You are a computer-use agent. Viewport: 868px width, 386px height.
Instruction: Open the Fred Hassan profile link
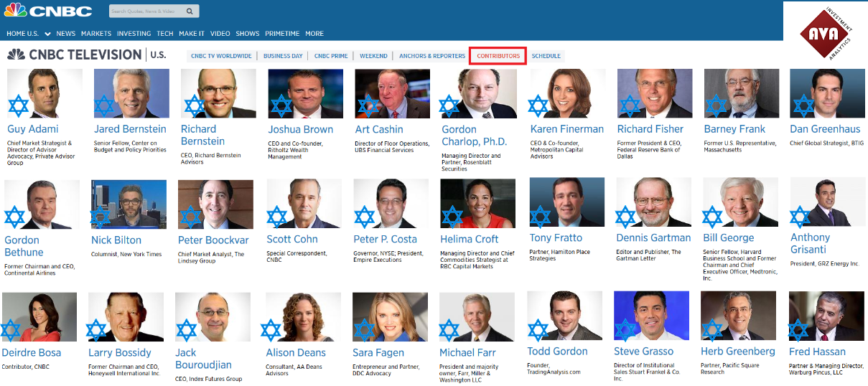tap(817, 351)
